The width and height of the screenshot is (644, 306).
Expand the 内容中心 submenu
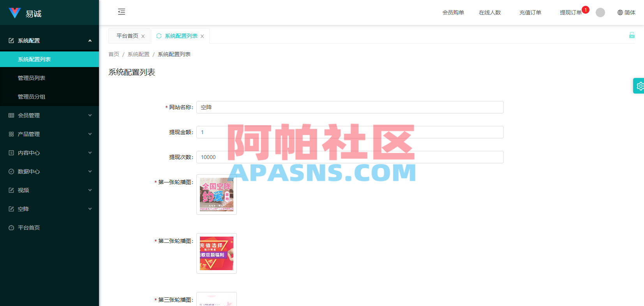90,153
